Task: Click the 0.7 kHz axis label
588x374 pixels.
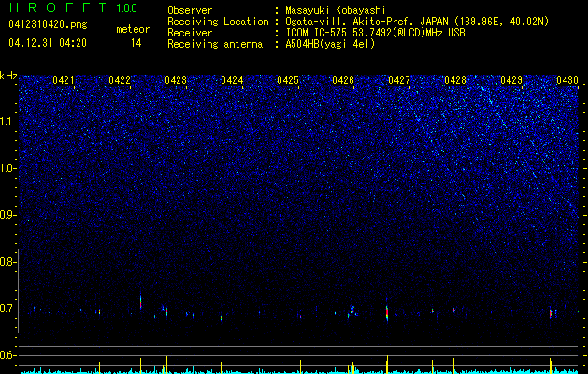Action: pos(8,309)
